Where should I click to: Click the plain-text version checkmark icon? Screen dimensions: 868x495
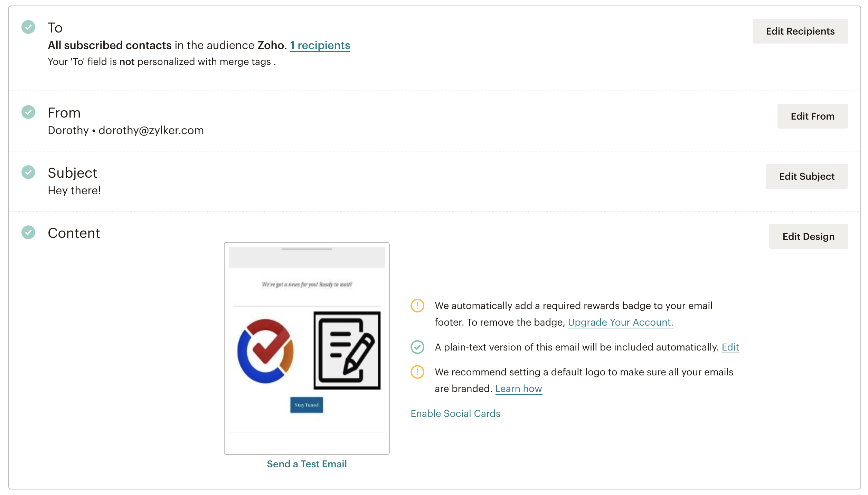417,347
